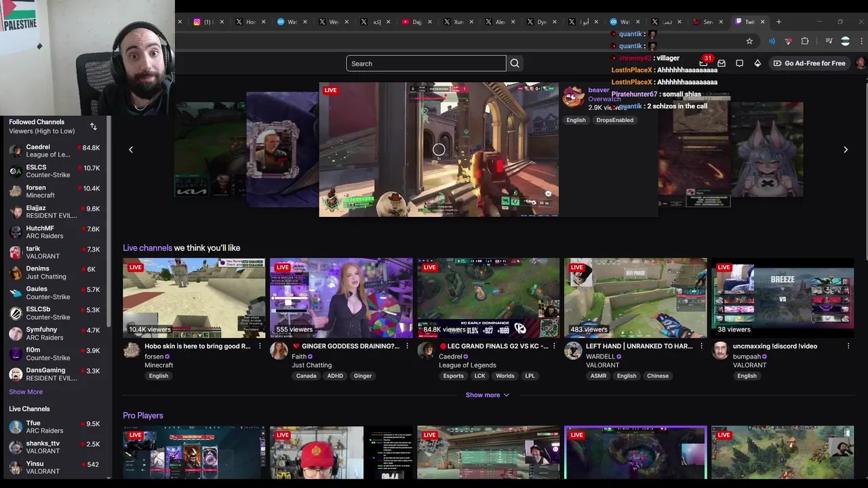Click Go Ad-Free for Free button
The height and width of the screenshot is (488, 868).
[810, 63]
